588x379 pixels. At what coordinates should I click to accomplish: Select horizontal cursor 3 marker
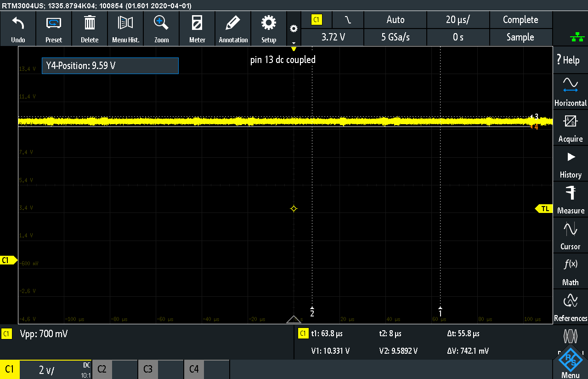[534, 117]
